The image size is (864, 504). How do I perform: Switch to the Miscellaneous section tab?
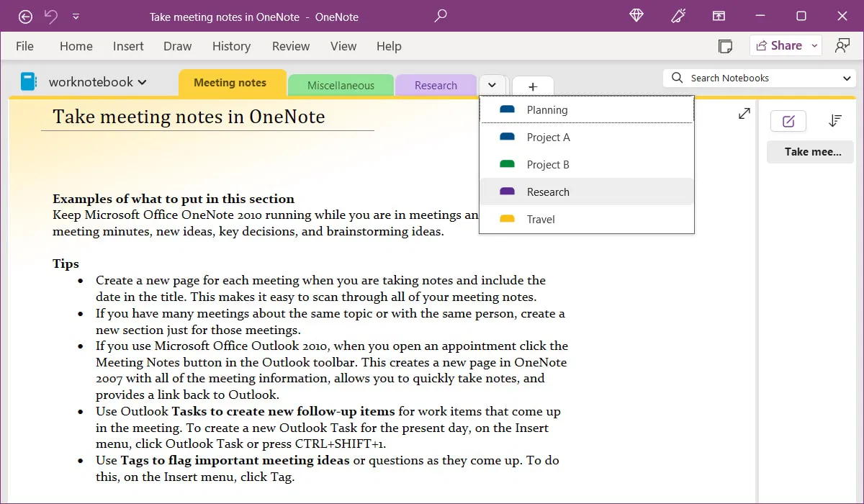tap(341, 84)
